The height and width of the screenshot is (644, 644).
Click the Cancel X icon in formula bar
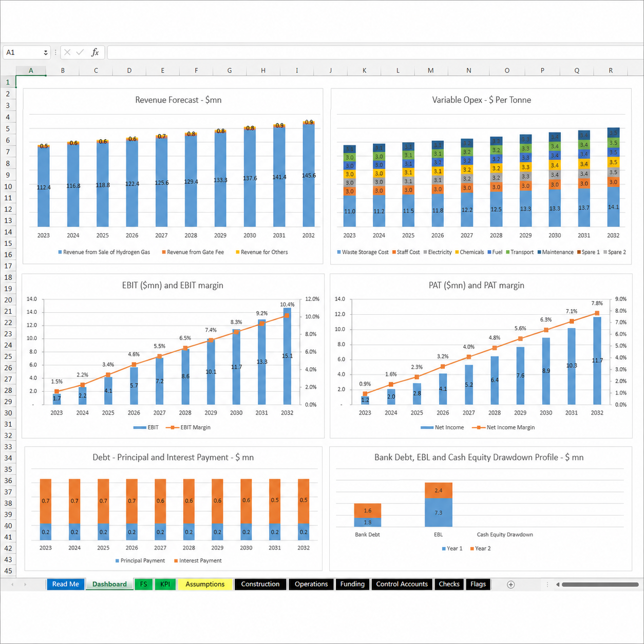[67, 52]
